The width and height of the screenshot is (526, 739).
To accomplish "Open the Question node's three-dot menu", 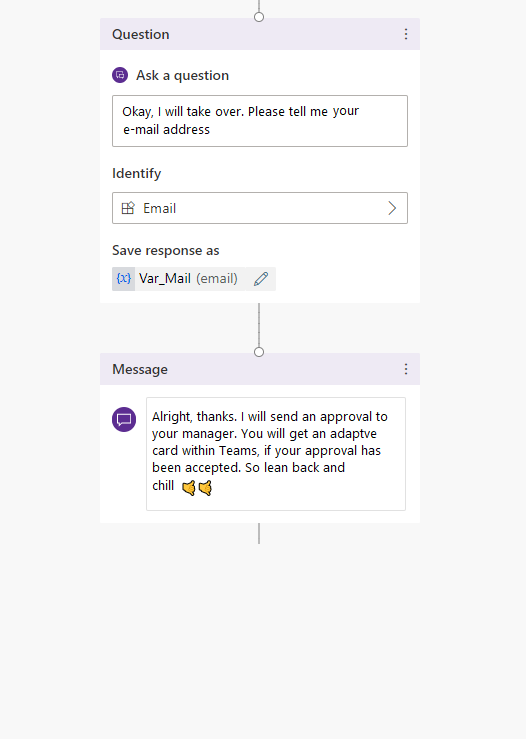I will pos(406,34).
